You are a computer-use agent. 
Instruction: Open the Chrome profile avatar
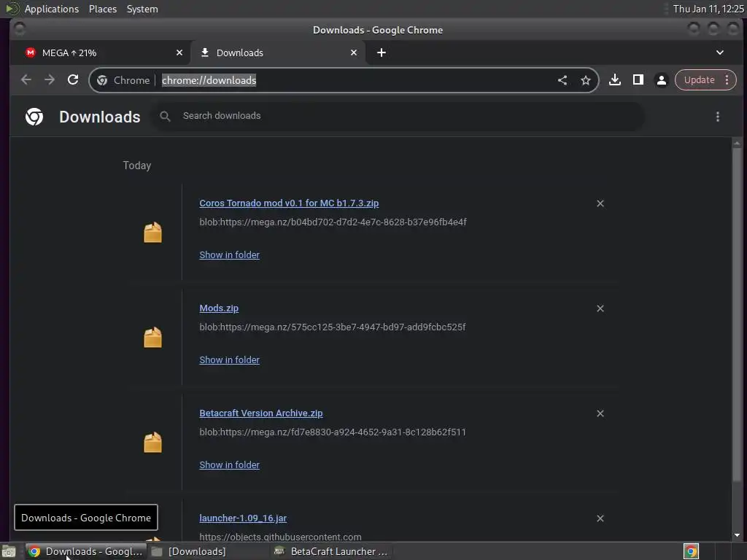[661, 80]
